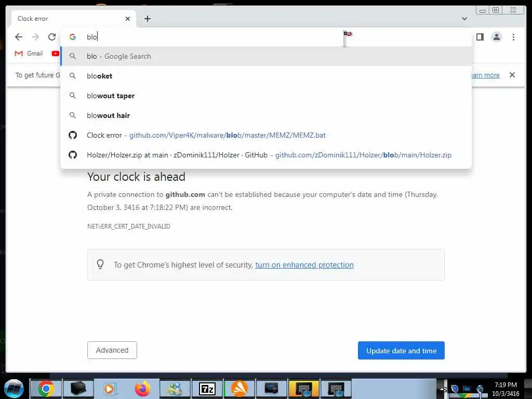
Task: Open the Windows Start menu orb
Action: pyautogui.click(x=14, y=389)
